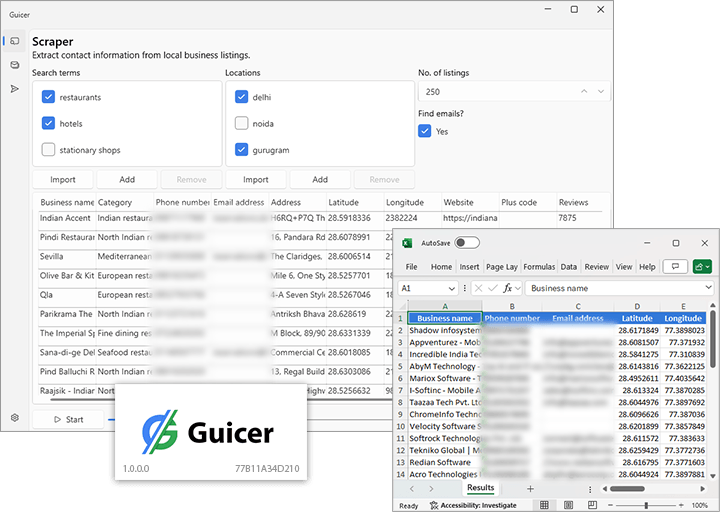Click the Excel comments icon

click(676, 267)
